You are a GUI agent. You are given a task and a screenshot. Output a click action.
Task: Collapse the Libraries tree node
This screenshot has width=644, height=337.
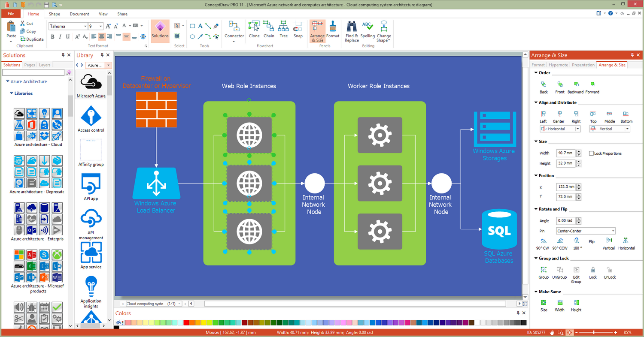pyautogui.click(x=12, y=93)
